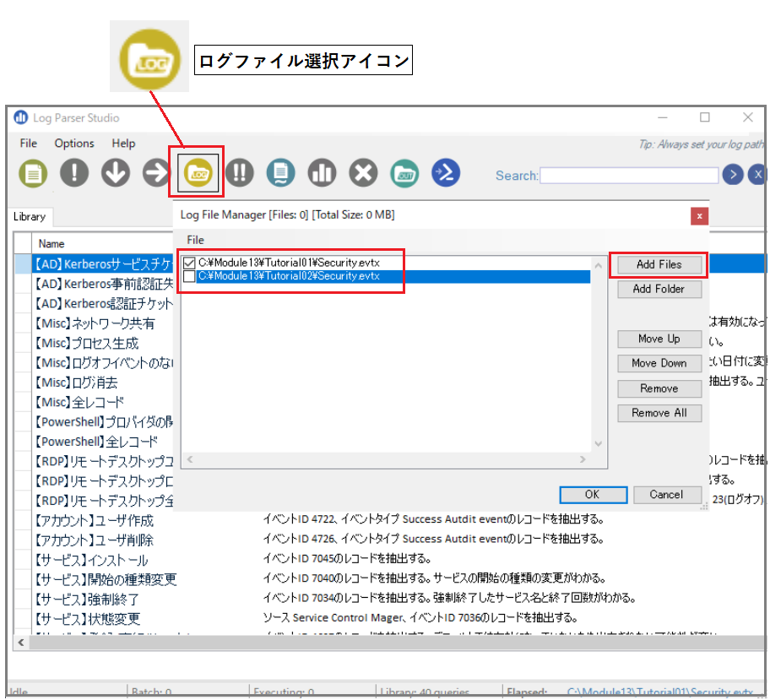Select the 【PowerShell】プロバイダ query row
The image size is (770, 700).
103,421
